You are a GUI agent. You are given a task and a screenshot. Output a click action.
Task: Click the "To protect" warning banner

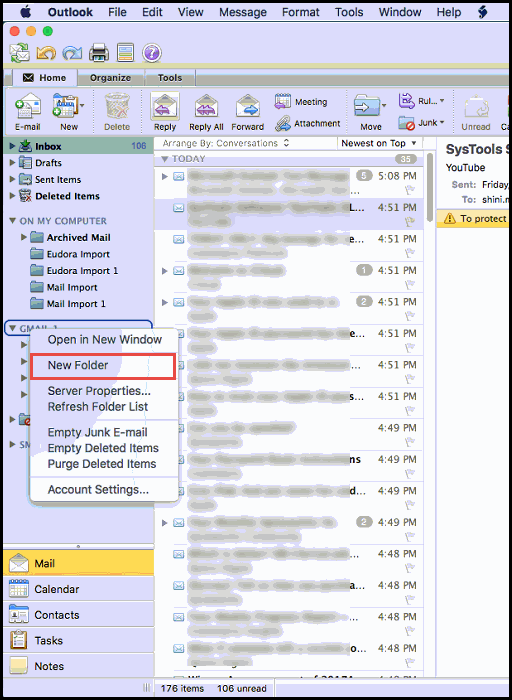click(474, 218)
